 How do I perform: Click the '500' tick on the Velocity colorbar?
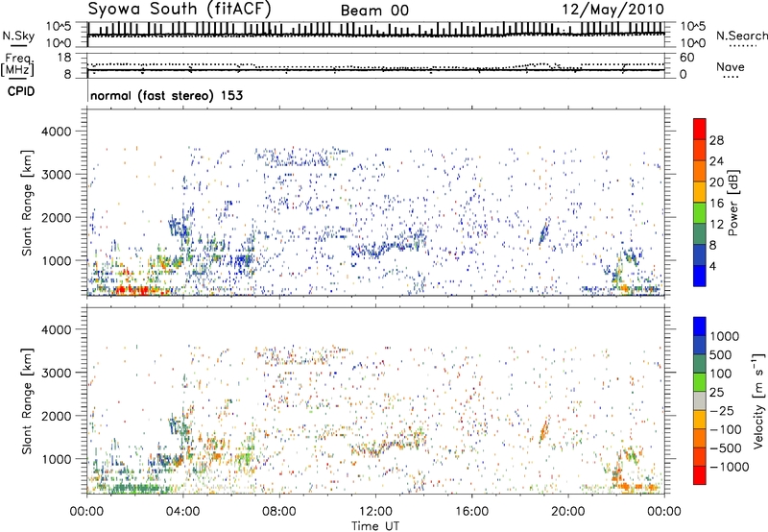(723, 354)
